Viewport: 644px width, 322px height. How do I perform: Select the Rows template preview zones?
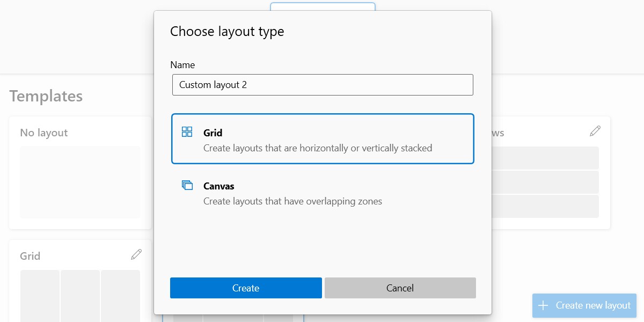coord(545,182)
